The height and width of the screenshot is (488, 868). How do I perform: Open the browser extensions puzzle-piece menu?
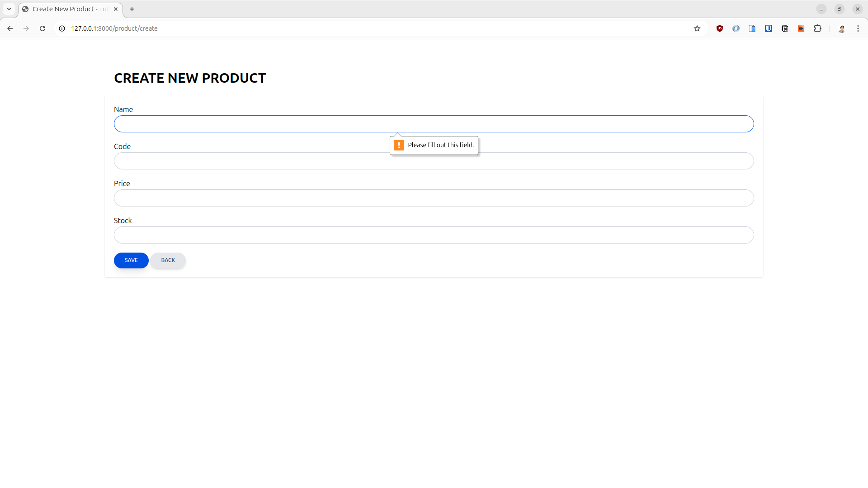[818, 28]
